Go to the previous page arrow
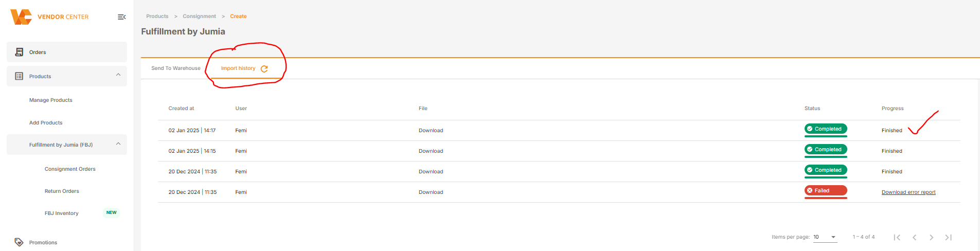 914,237
